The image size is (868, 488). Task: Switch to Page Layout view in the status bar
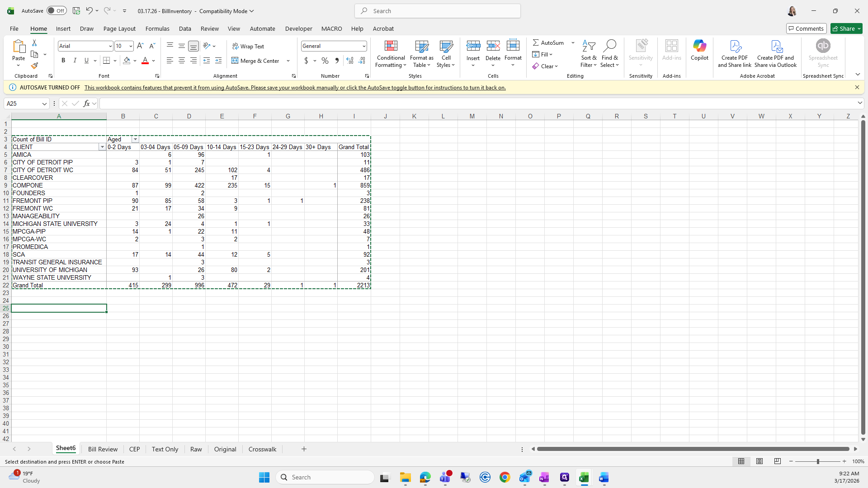click(759, 461)
